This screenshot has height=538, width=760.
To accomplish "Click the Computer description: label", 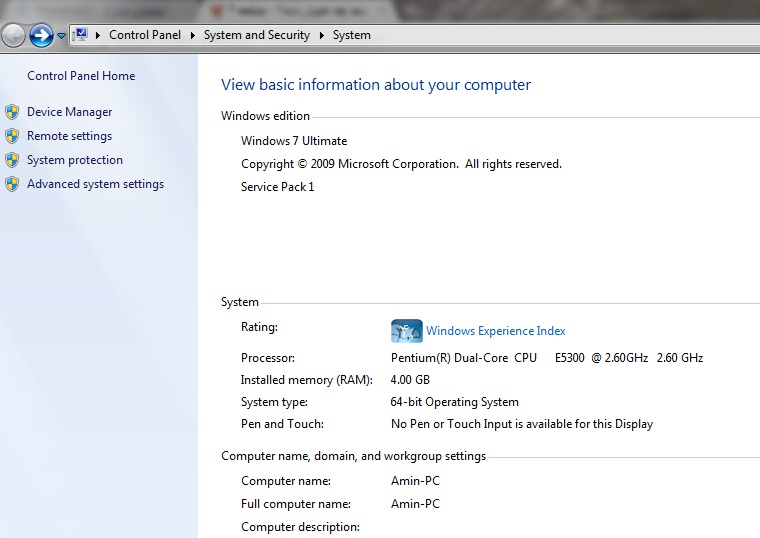I will pos(300,527).
